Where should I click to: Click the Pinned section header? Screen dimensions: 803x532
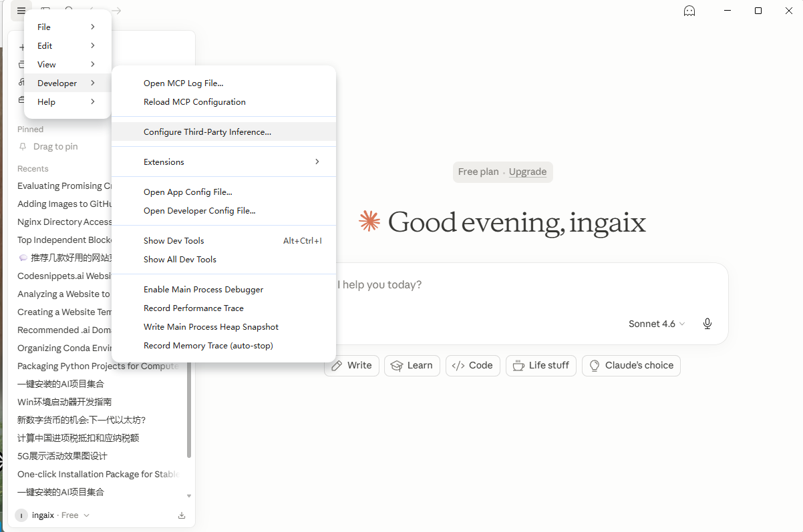tap(31, 129)
